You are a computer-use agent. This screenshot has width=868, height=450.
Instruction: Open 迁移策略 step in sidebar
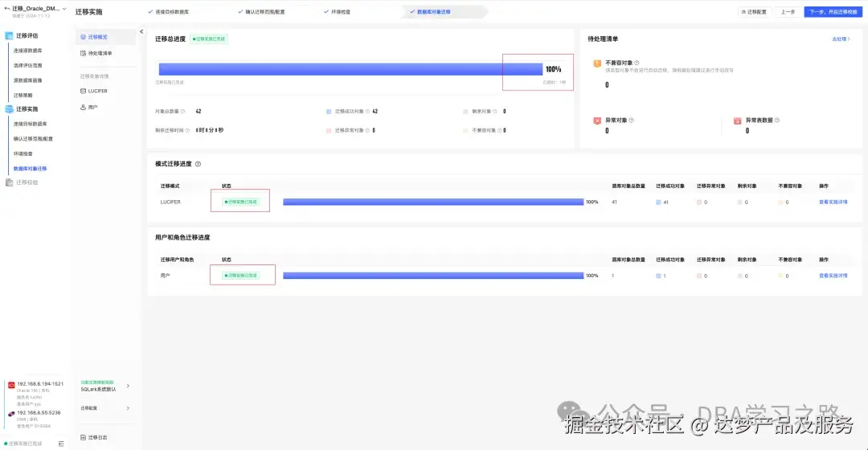pos(23,95)
